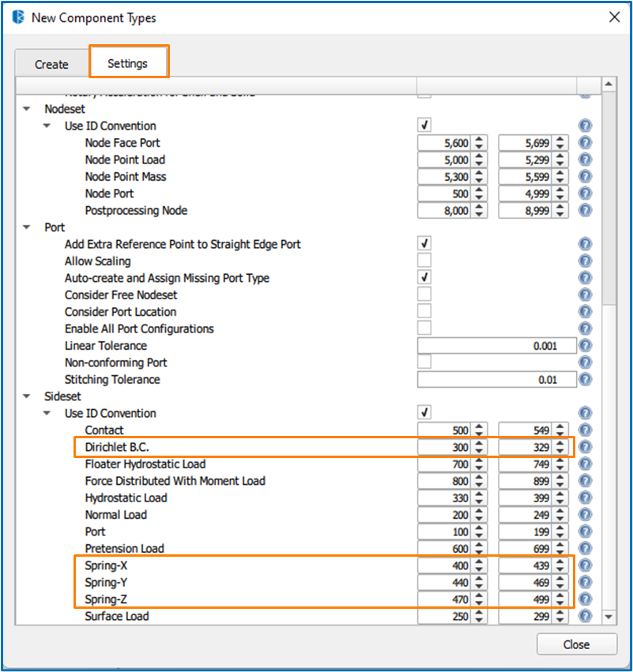Decrease Spring-Y end value 469
The image size is (633, 672).
pos(560,586)
